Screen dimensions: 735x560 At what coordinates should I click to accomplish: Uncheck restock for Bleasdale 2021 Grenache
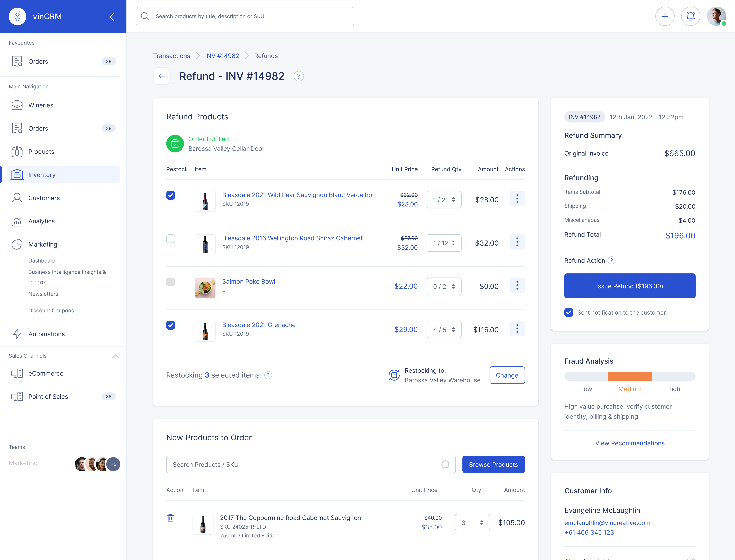[x=171, y=325]
